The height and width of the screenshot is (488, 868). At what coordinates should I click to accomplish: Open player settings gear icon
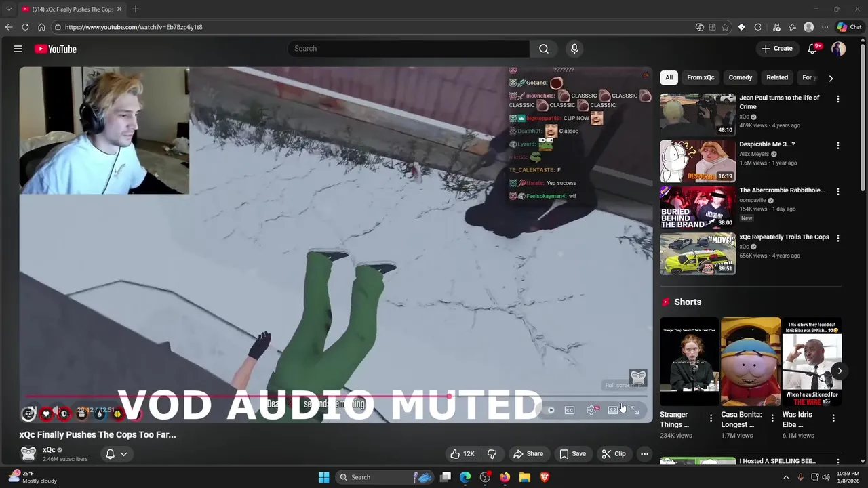coord(591,410)
